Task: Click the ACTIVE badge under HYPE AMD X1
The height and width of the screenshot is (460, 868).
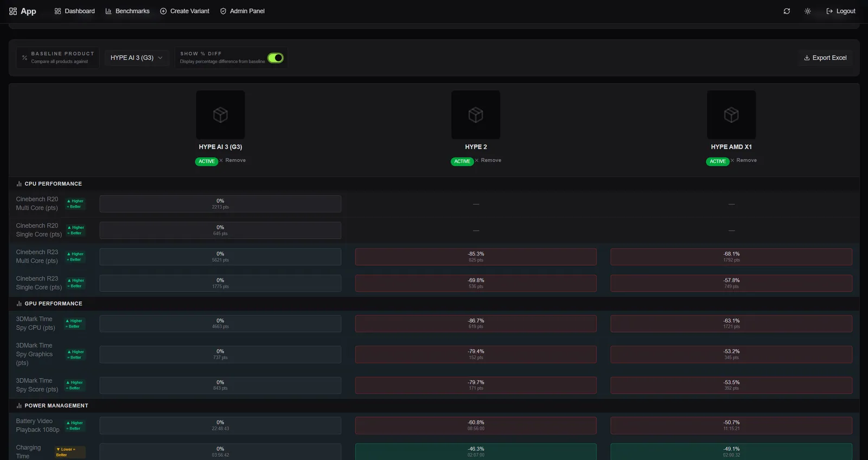Action: click(718, 161)
